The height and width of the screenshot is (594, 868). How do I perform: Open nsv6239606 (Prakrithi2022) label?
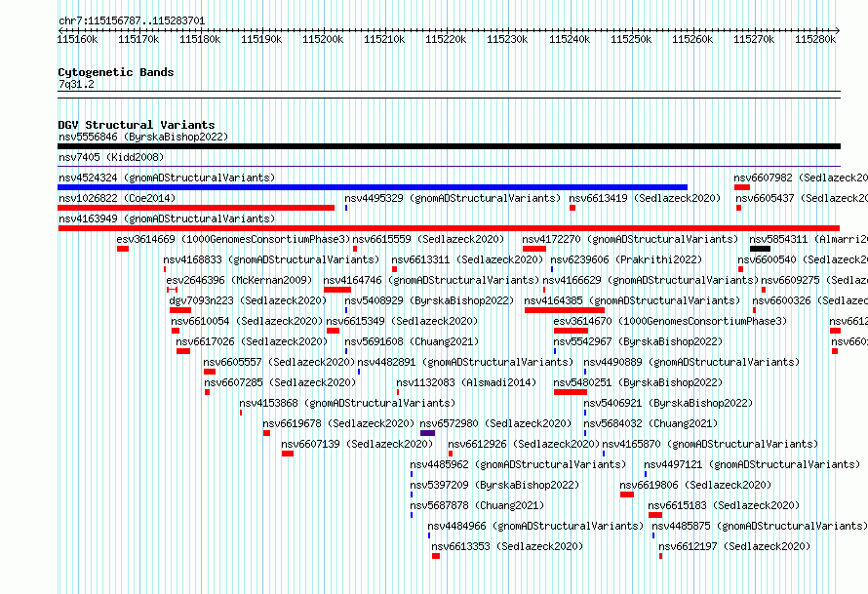626,259
